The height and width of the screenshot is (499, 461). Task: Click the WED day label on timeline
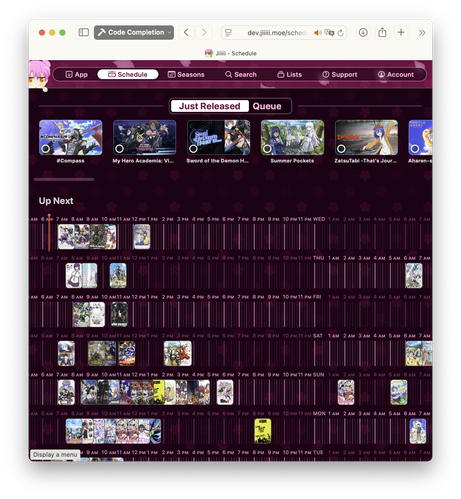point(319,219)
